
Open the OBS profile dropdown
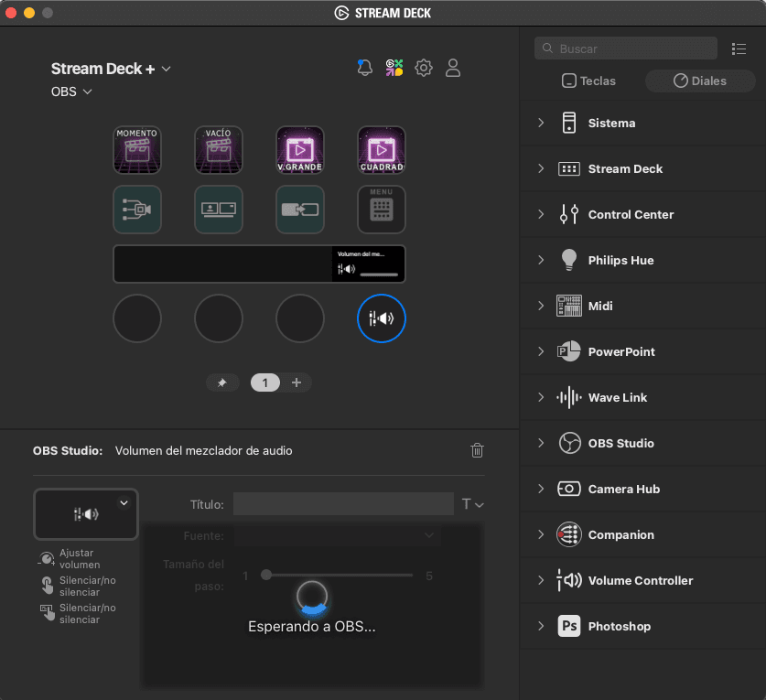(x=71, y=92)
